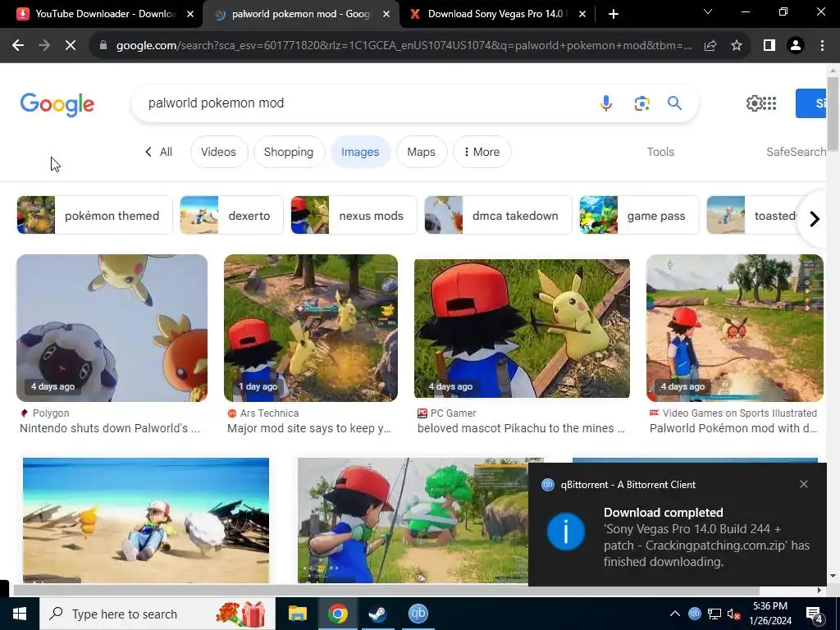This screenshot has height=630, width=840.
Task: Filter by dmca takedown chip
Action: (498, 216)
